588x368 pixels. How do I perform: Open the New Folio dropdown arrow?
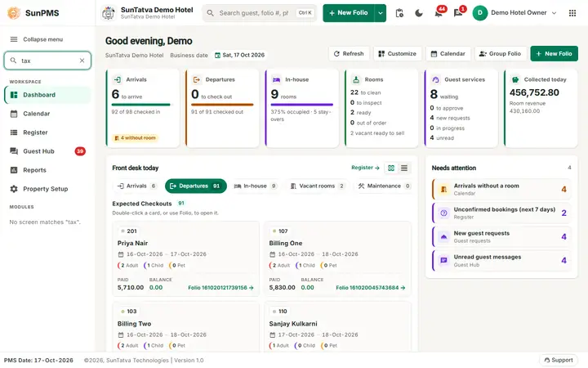pyautogui.click(x=381, y=13)
